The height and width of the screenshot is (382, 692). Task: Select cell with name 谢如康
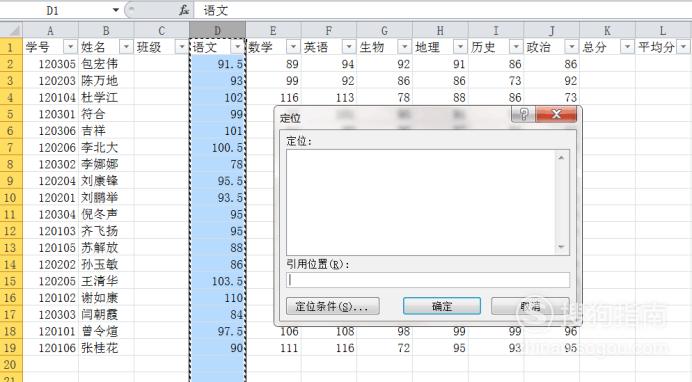106,297
